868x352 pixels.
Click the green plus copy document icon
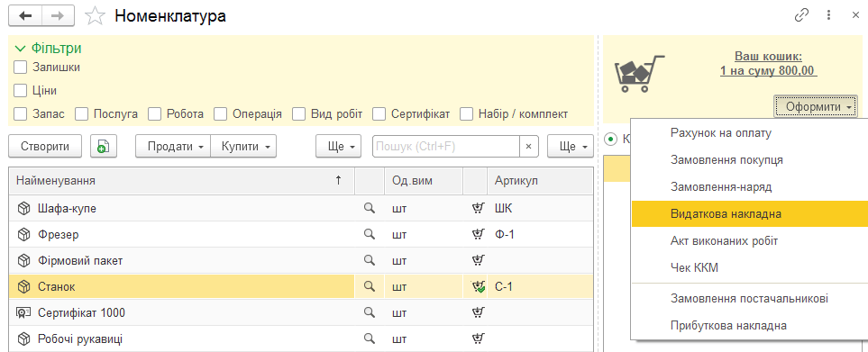(x=104, y=147)
